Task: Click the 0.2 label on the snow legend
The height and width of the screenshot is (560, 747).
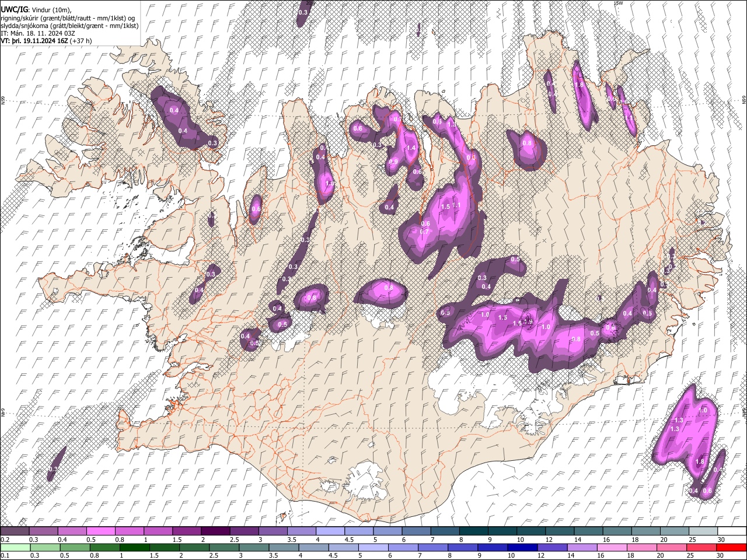Action: point(5,540)
